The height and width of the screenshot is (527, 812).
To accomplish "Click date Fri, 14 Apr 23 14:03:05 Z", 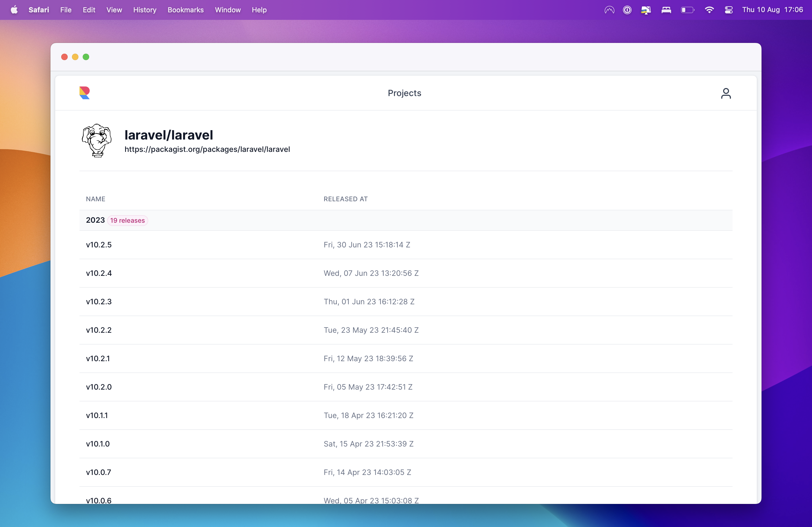I will coord(367,473).
